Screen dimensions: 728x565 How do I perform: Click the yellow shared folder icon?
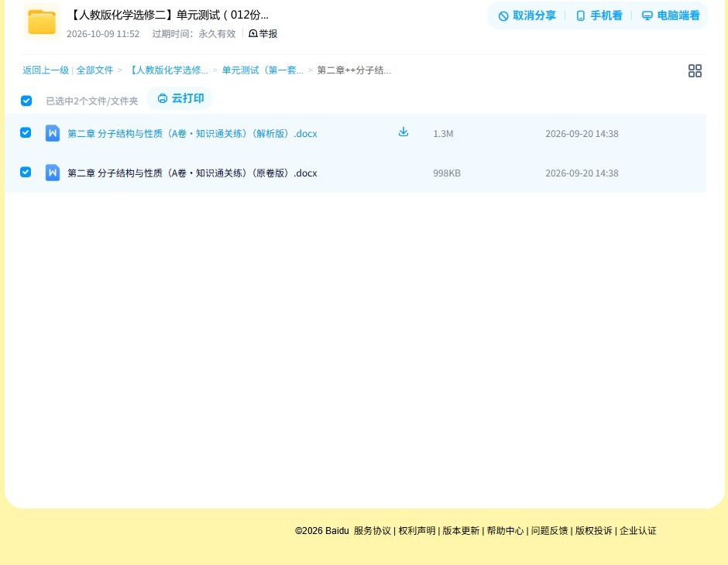pos(42,22)
